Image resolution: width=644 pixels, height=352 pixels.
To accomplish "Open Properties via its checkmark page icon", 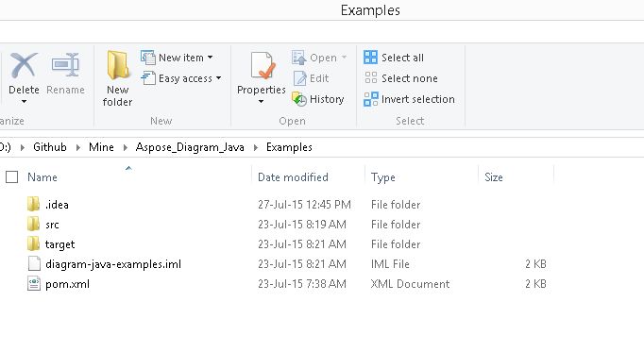I will [262, 65].
